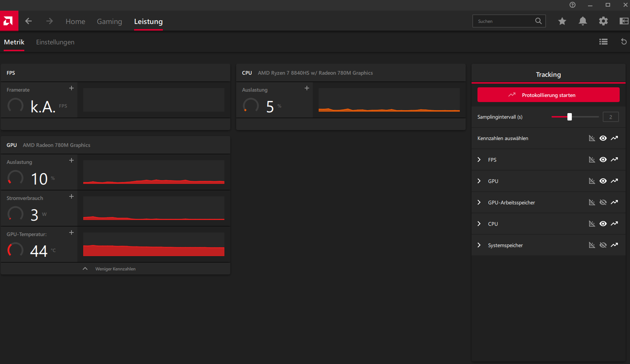Toggle graph icon in FPS row
The image size is (630, 364).
click(592, 160)
